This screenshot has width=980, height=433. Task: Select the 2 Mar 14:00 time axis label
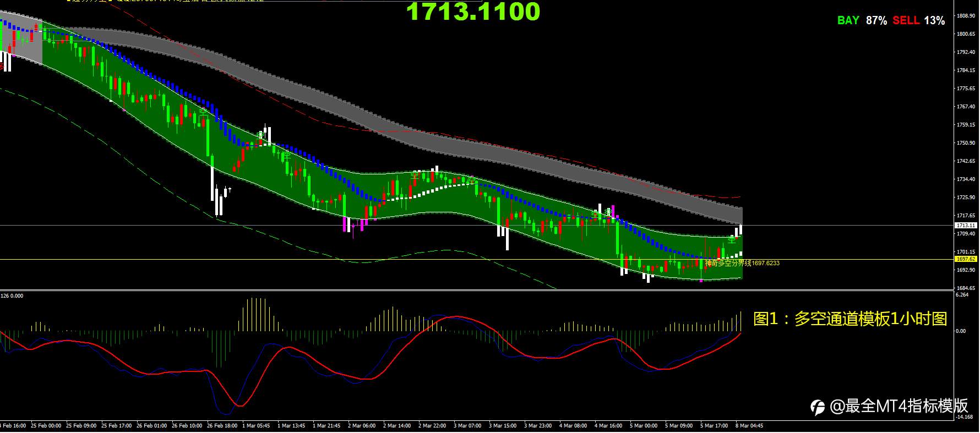click(x=397, y=426)
